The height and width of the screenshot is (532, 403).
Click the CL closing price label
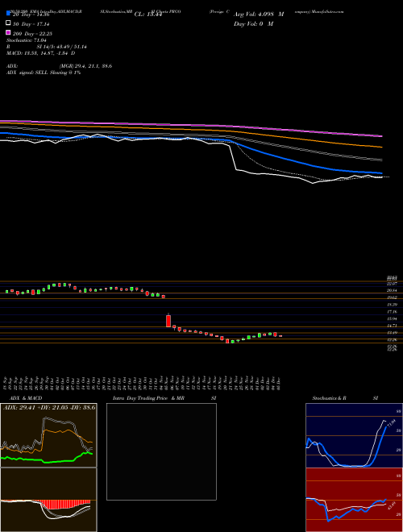147,15
